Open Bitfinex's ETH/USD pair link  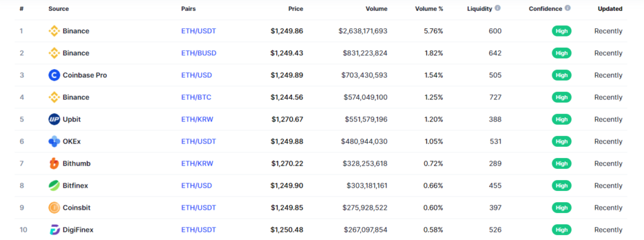tap(197, 186)
